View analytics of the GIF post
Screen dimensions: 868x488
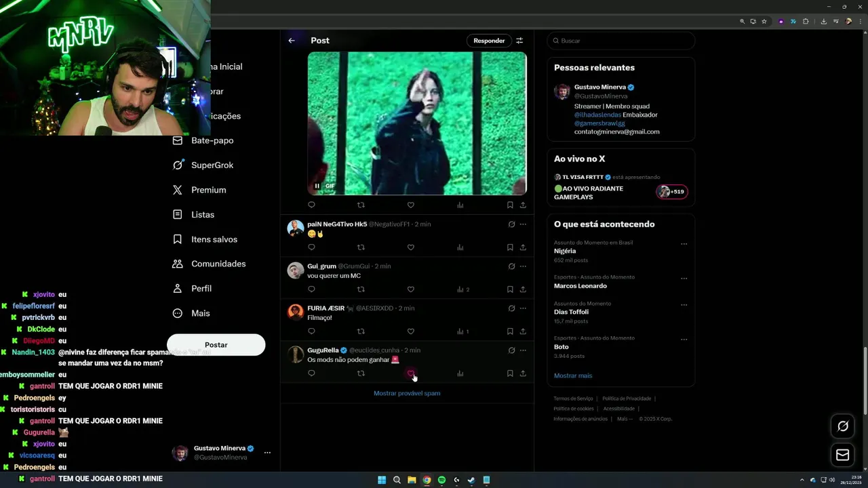460,205
